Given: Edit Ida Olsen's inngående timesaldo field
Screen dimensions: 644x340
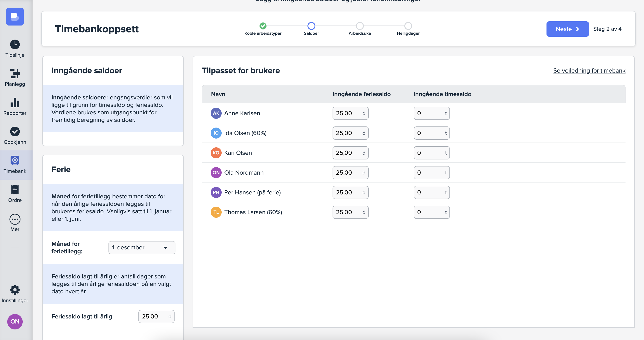Looking at the screenshot, I should pos(429,133).
